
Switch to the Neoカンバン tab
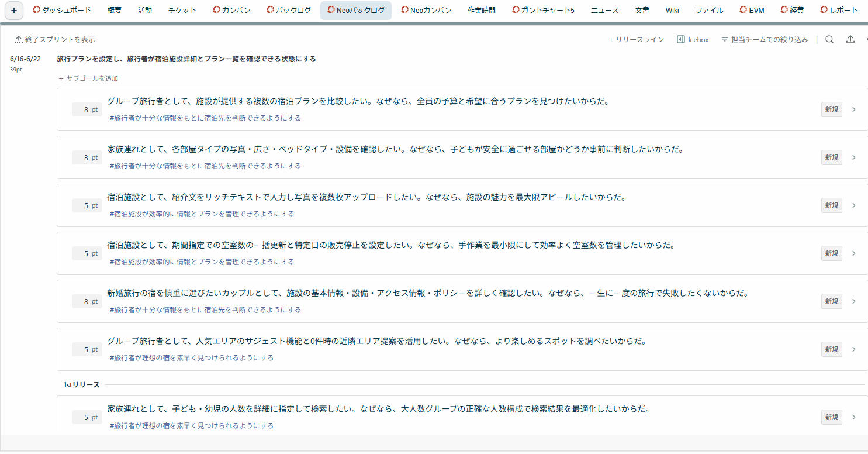(426, 10)
